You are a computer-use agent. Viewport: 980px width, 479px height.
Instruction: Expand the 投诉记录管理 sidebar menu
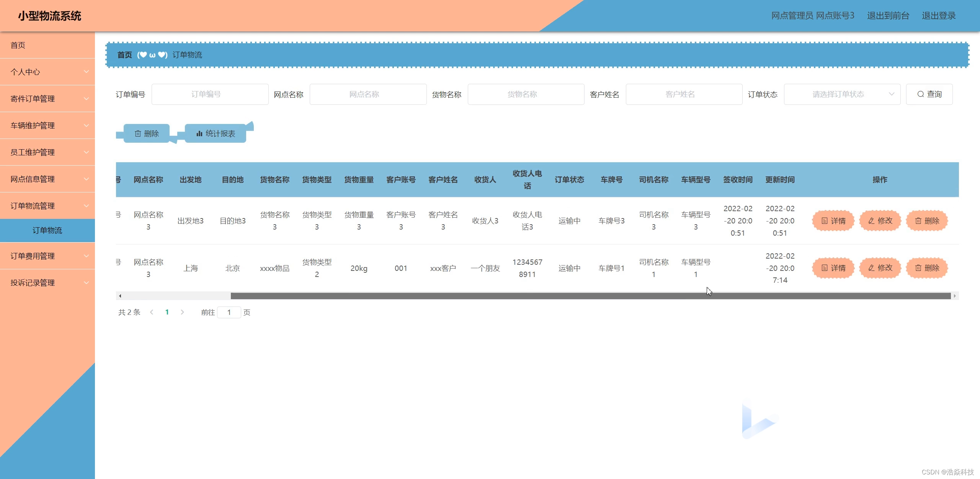(x=47, y=282)
